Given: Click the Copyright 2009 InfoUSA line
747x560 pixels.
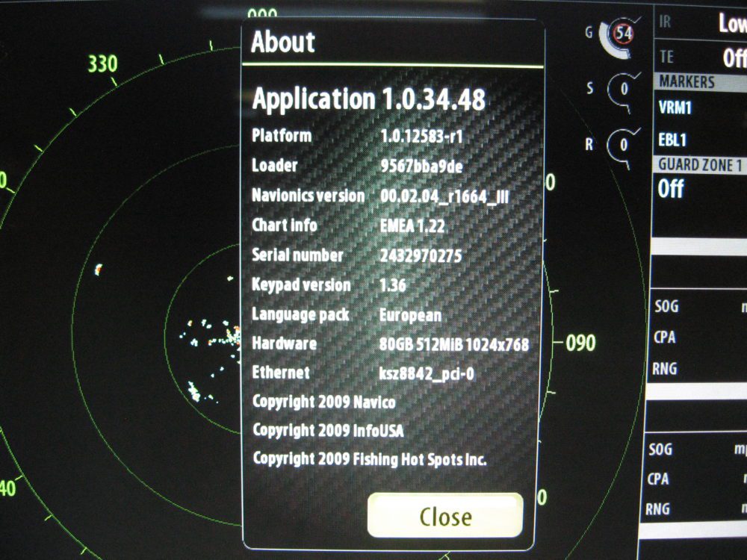Looking at the screenshot, I should pyautogui.click(x=328, y=431).
